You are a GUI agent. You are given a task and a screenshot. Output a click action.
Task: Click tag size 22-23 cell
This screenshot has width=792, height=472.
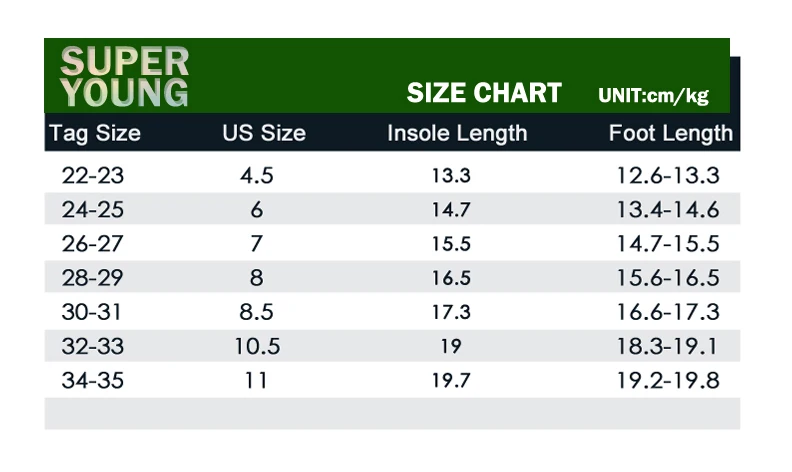point(93,175)
